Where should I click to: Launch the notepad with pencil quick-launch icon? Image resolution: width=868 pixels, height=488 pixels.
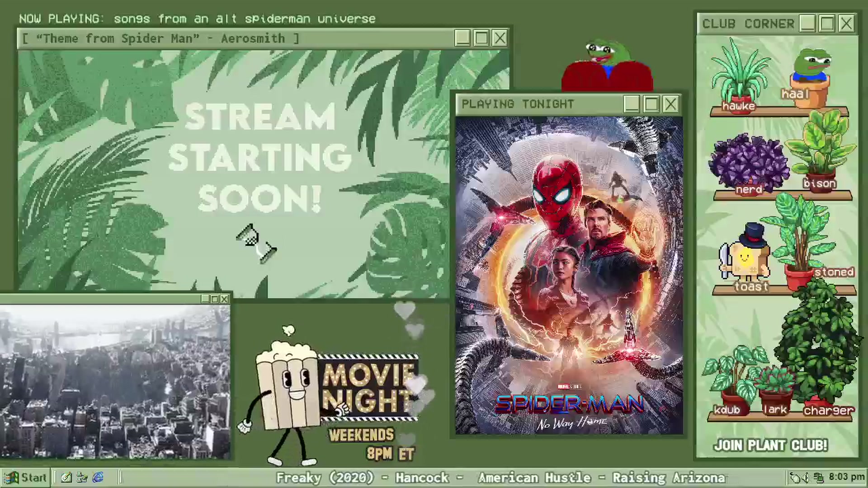[66, 477]
